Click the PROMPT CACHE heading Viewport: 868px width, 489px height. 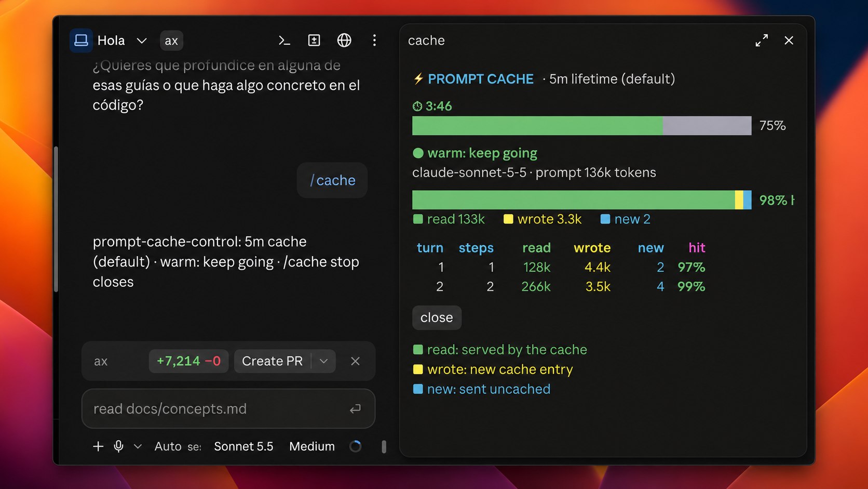[x=481, y=79]
